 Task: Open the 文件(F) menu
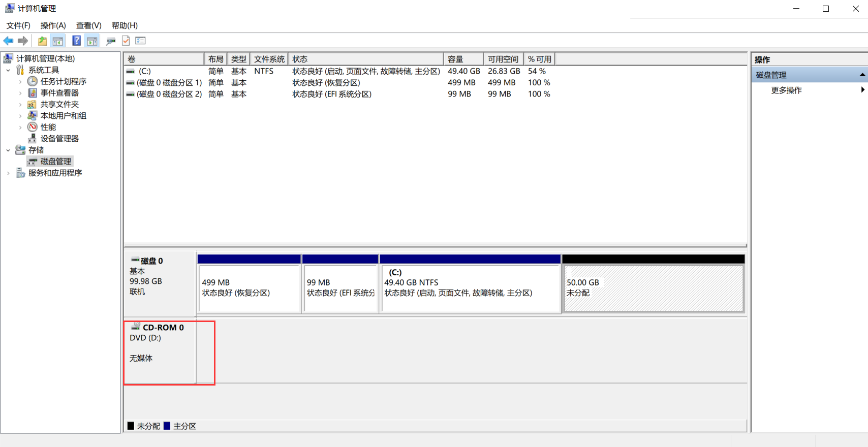click(x=18, y=25)
